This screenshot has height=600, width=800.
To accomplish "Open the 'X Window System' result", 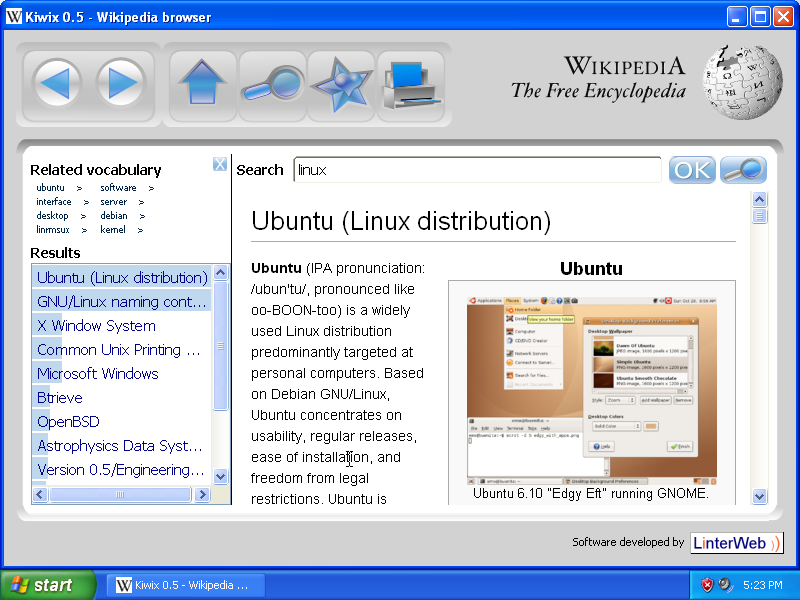I will [x=96, y=326].
